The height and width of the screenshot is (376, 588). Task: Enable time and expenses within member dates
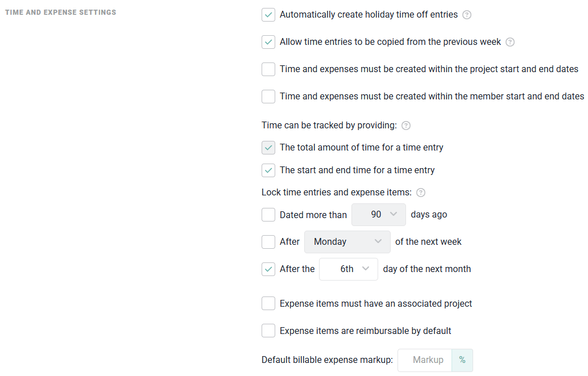[x=268, y=97]
